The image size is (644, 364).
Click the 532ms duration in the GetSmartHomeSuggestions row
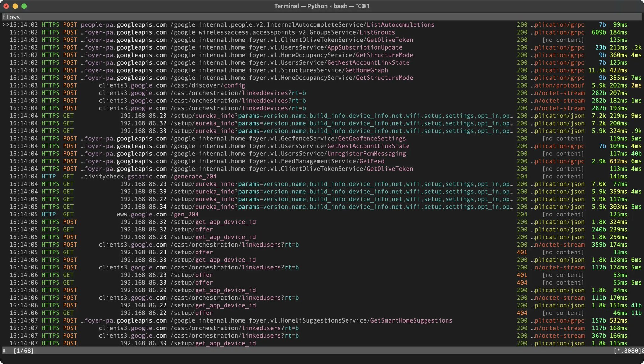619,320
